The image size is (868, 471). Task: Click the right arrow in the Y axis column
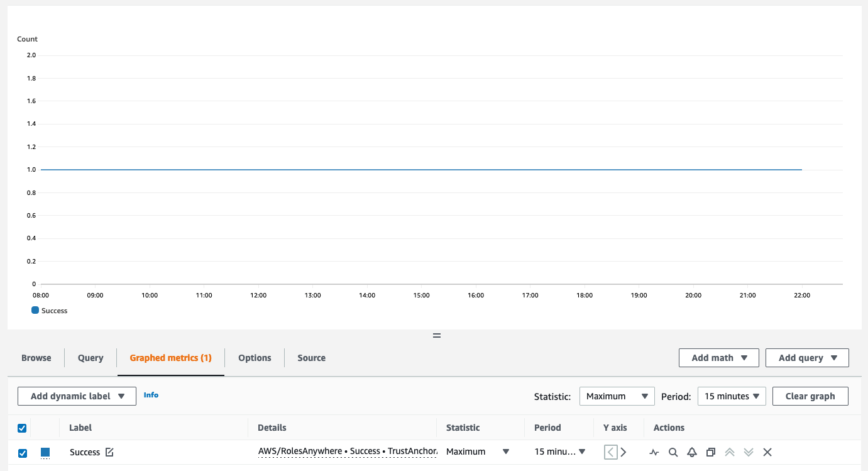point(624,452)
